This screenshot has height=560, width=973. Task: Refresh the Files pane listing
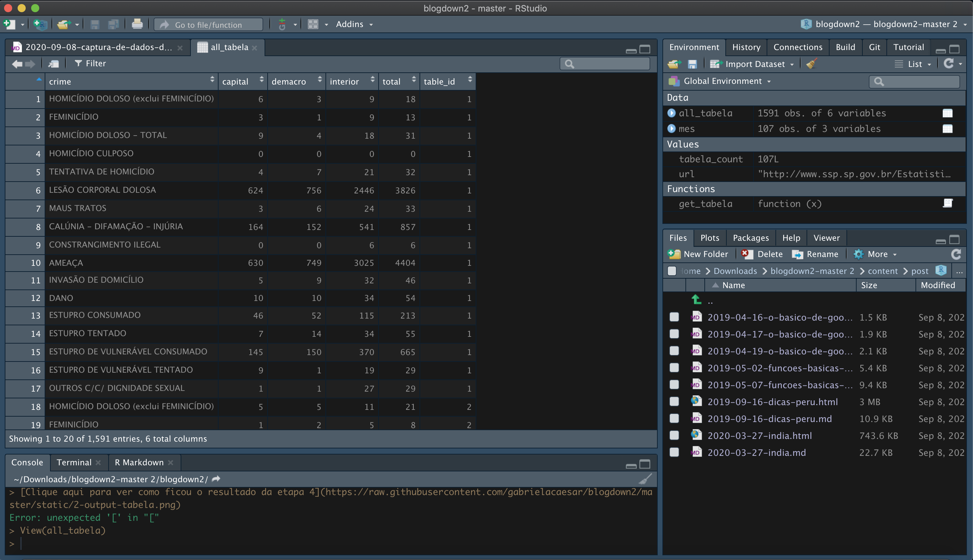click(x=956, y=254)
